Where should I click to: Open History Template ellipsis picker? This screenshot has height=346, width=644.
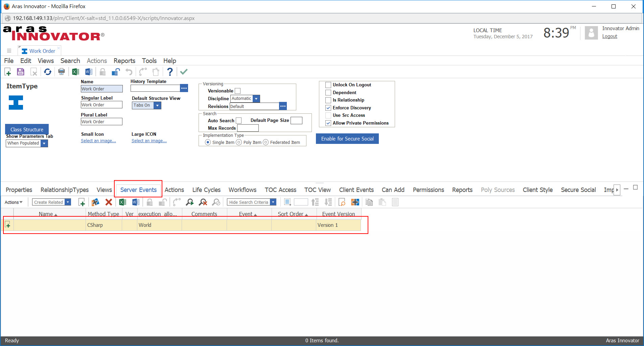[184, 88]
